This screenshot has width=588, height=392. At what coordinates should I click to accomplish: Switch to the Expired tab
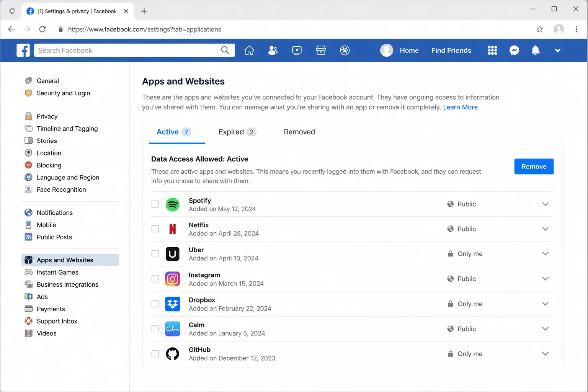coord(237,132)
